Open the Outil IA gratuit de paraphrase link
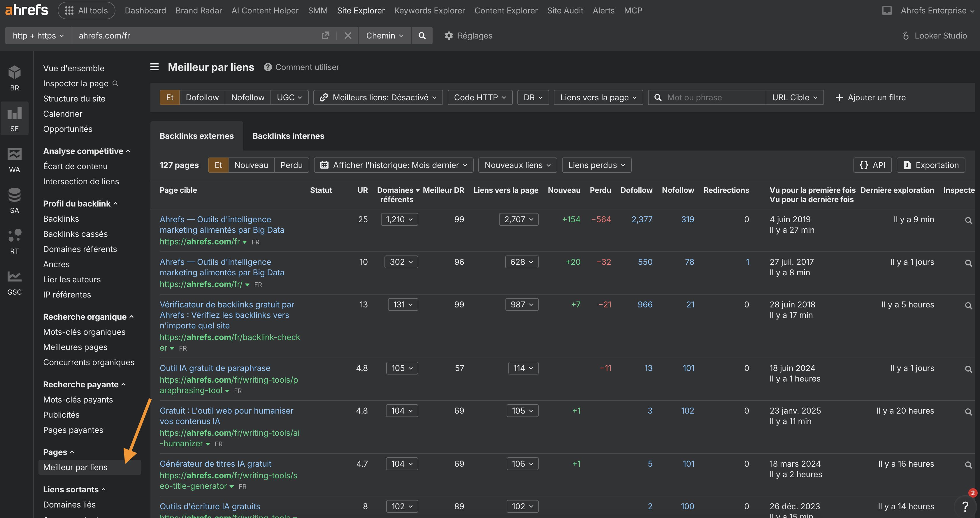980x518 pixels. click(215, 368)
